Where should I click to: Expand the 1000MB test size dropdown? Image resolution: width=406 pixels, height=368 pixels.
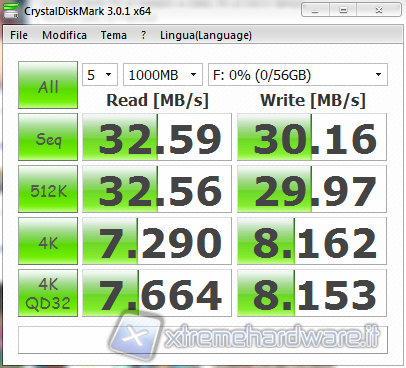pyautogui.click(x=163, y=75)
